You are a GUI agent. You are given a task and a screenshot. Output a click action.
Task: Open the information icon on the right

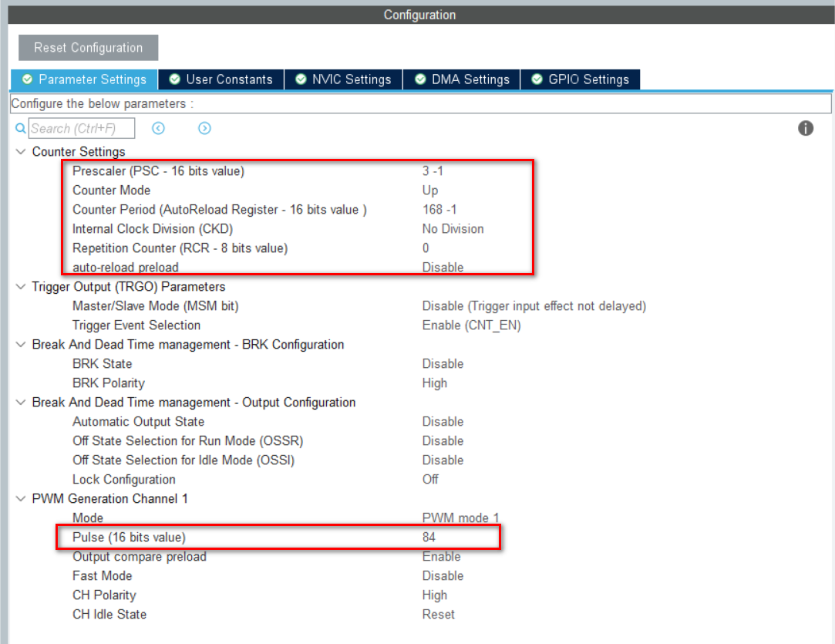pyautogui.click(x=806, y=128)
